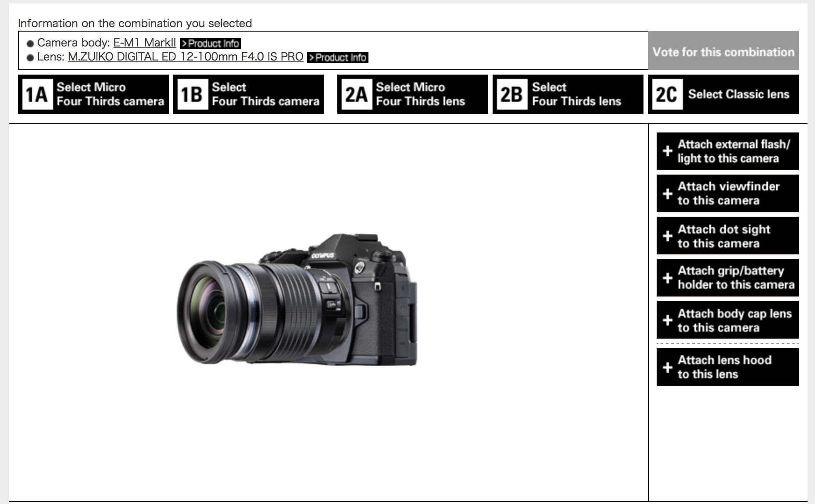Screen dimensions: 815x504
Task: Select Micro Four Thirds camera (1A)
Action: pos(93,94)
